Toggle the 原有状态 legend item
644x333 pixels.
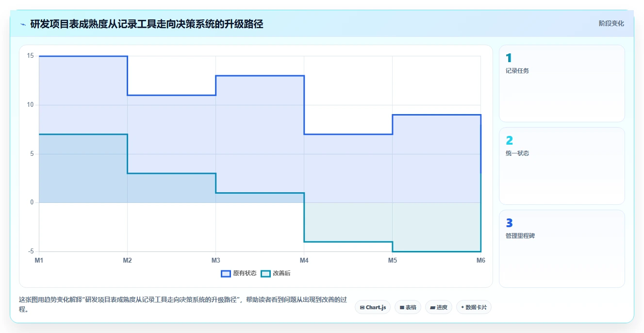[239, 273]
